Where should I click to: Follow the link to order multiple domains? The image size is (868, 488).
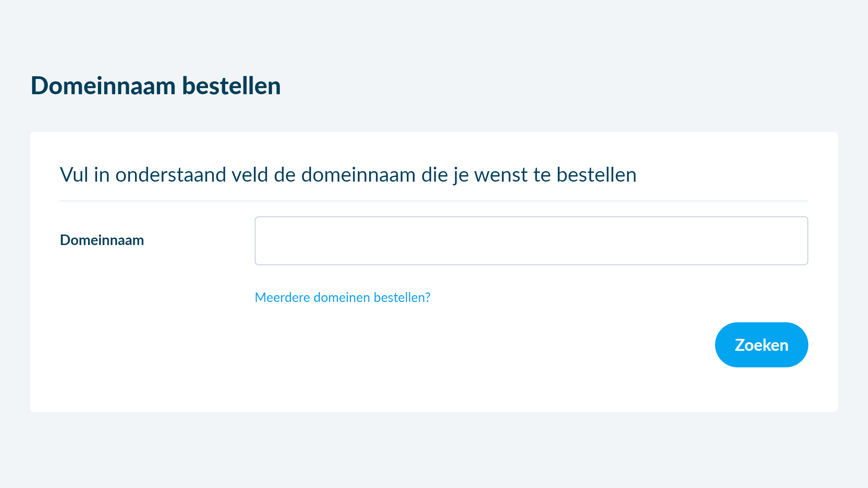(342, 298)
